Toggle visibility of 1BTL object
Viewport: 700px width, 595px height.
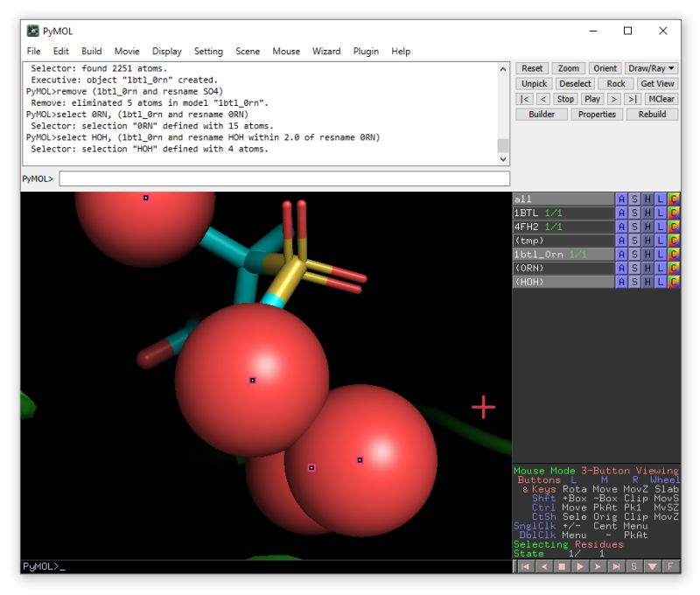click(563, 213)
